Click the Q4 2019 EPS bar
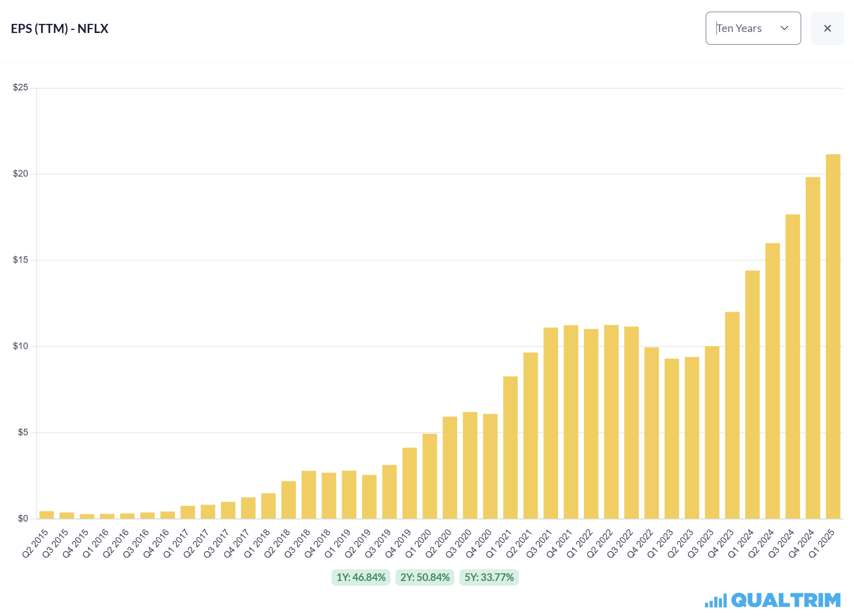This screenshot has height=616, width=854. pyautogui.click(x=410, y=483)
